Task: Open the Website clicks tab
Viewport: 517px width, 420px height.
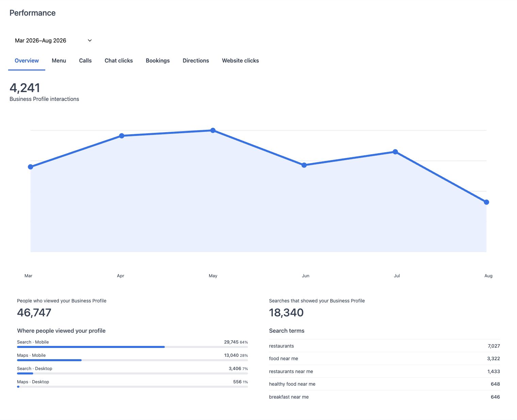Action: click(240, 60)
